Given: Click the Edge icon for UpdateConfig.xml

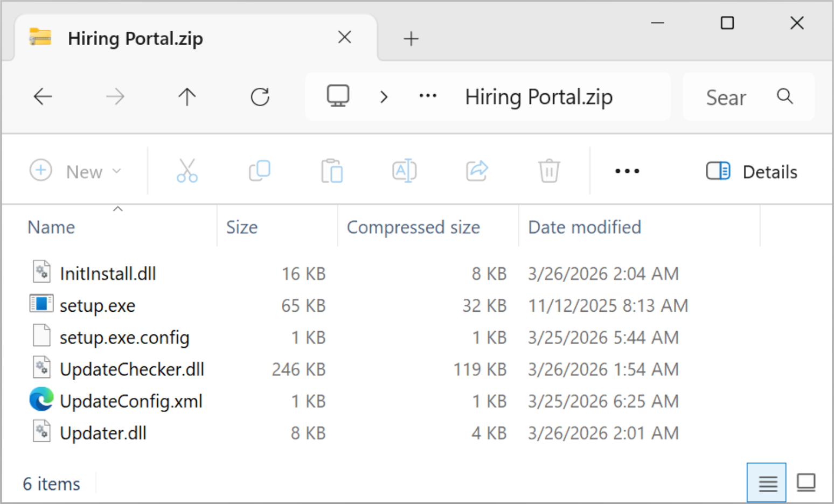Looking at the screenshot, I should point(41,399).
